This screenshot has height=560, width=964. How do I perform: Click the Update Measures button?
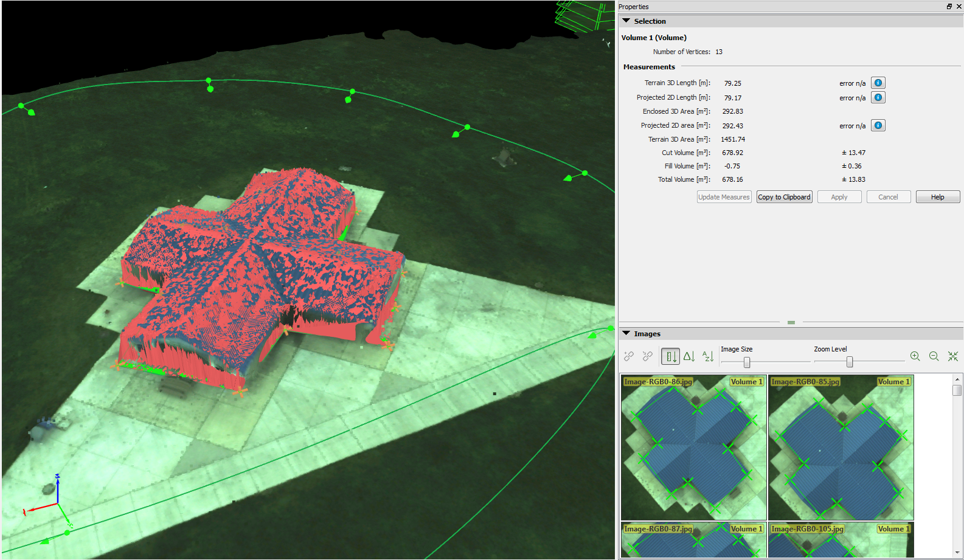tap(724, 197)
